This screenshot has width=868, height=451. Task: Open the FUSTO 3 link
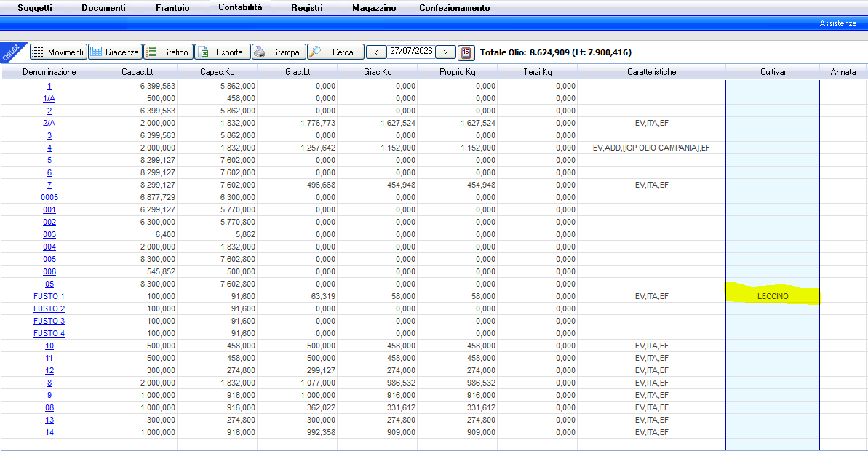coord(49,321)
